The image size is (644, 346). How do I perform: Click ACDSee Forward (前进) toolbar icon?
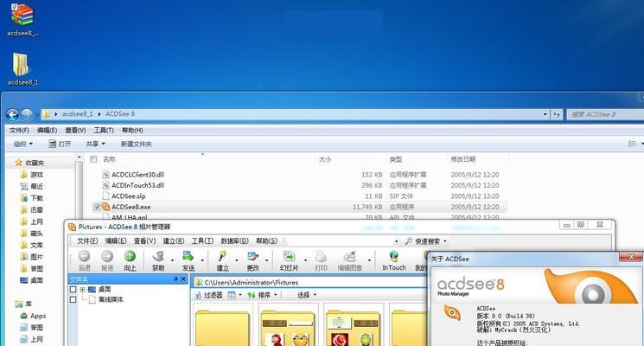107,256
